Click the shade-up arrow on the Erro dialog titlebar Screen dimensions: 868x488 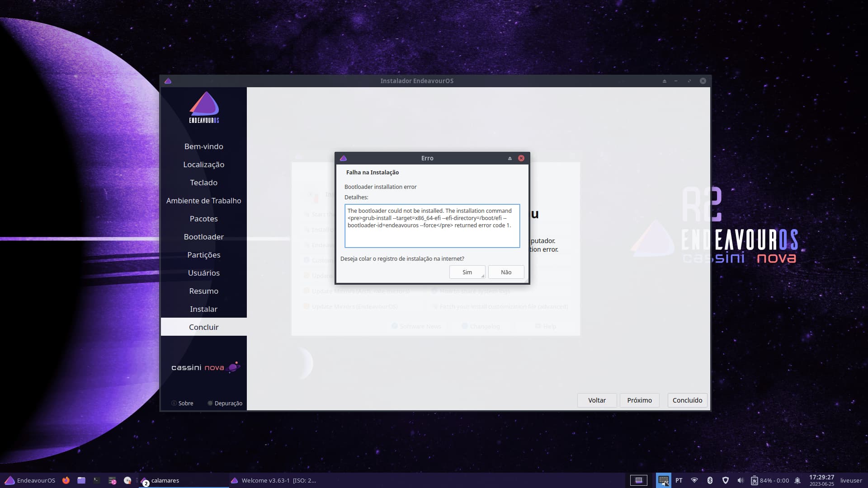[509, 158]
